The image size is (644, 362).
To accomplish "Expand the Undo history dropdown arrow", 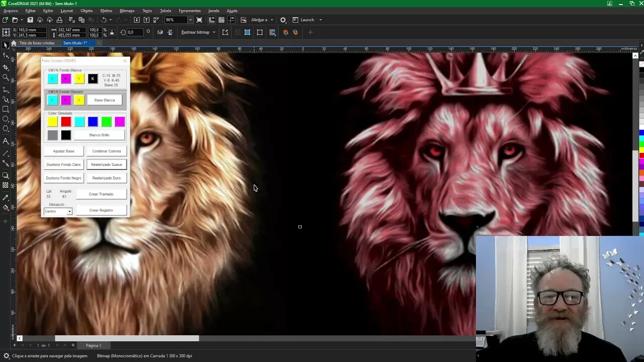I will tap(110, 20).
